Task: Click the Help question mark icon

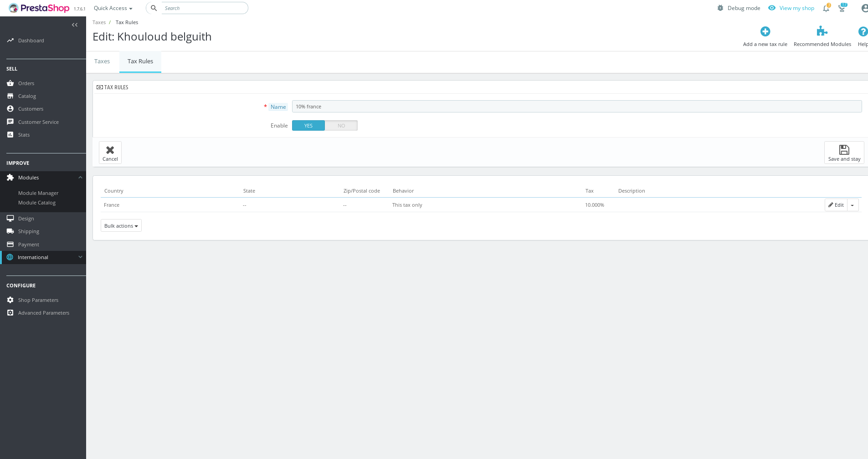Action: pos(863,31)
